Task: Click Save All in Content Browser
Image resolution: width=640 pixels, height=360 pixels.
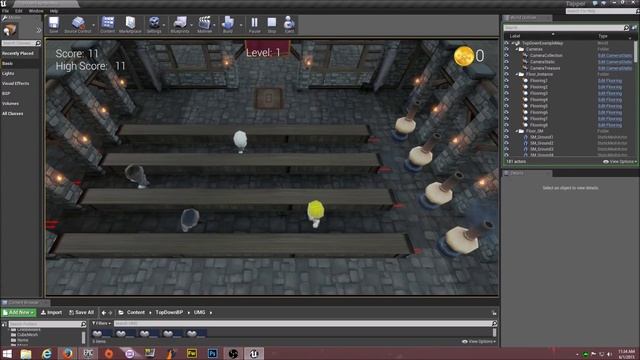Action: tap(81, 312)
